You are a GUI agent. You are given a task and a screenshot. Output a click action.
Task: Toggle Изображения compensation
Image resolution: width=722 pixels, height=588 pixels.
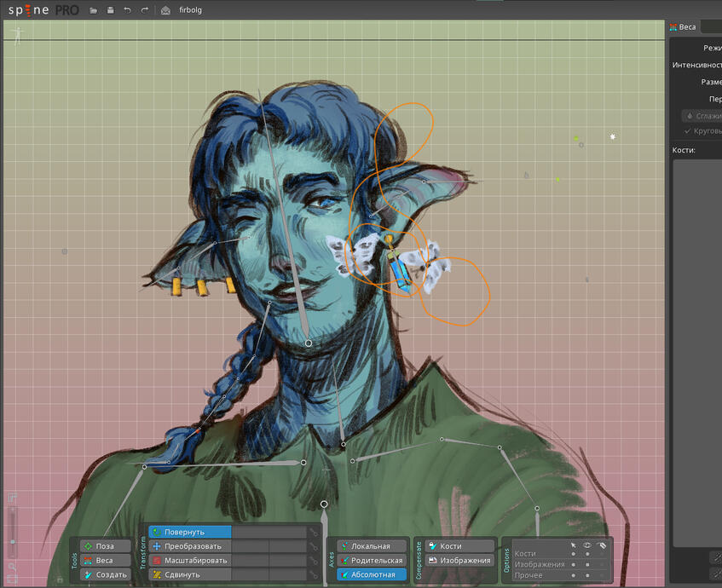coord(459,561)
